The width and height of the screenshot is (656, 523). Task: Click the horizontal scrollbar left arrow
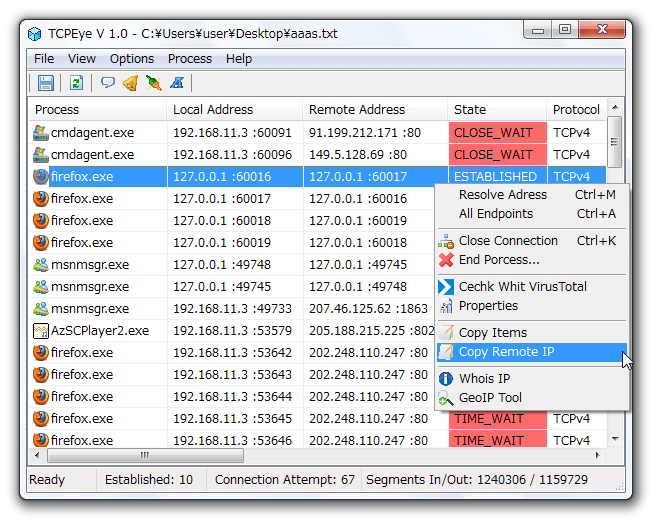coord(38,455)
